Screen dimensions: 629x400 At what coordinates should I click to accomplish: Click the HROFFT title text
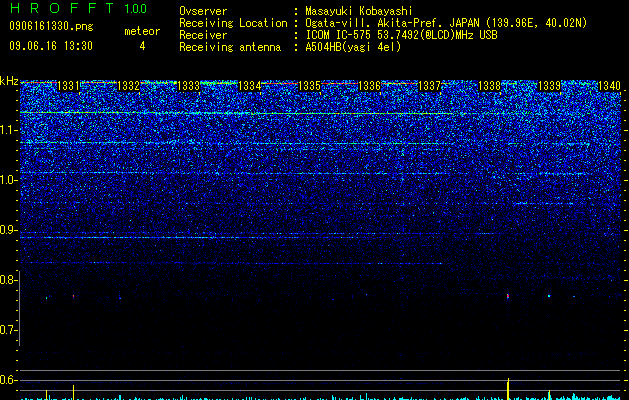click(62, 8)
